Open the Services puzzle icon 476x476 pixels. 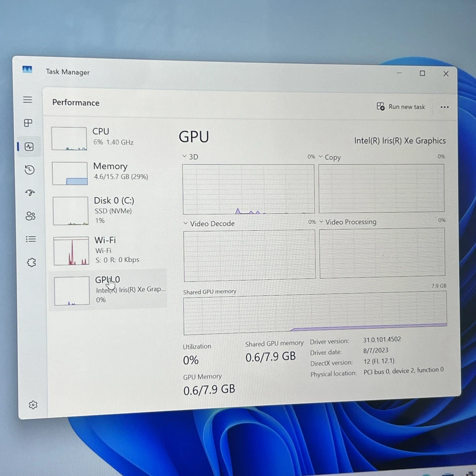31,262
